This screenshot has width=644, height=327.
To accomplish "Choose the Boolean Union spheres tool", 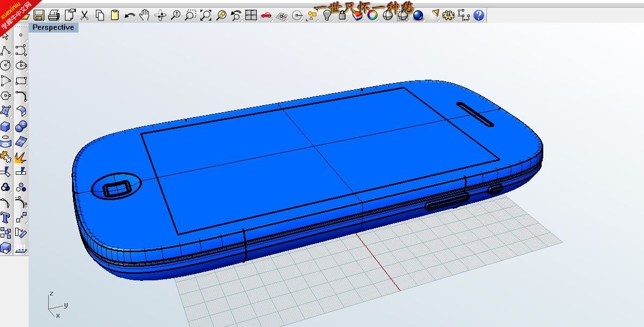I will (21, 126).
